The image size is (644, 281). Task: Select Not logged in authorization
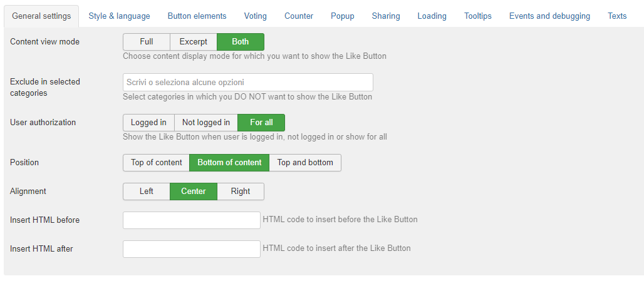coord(205,123)
